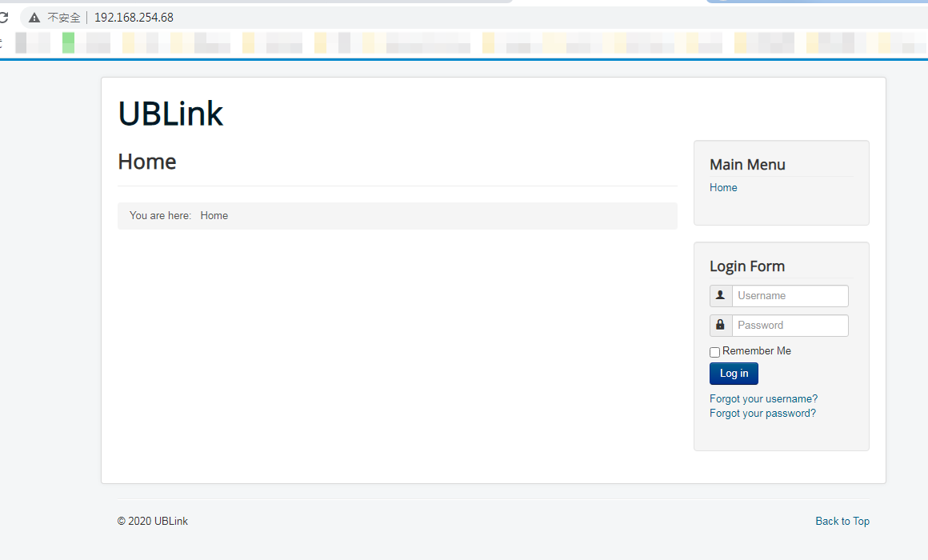Click the UBLink site title
This screenshot has width=928, height=560.
tap(170, 114)
